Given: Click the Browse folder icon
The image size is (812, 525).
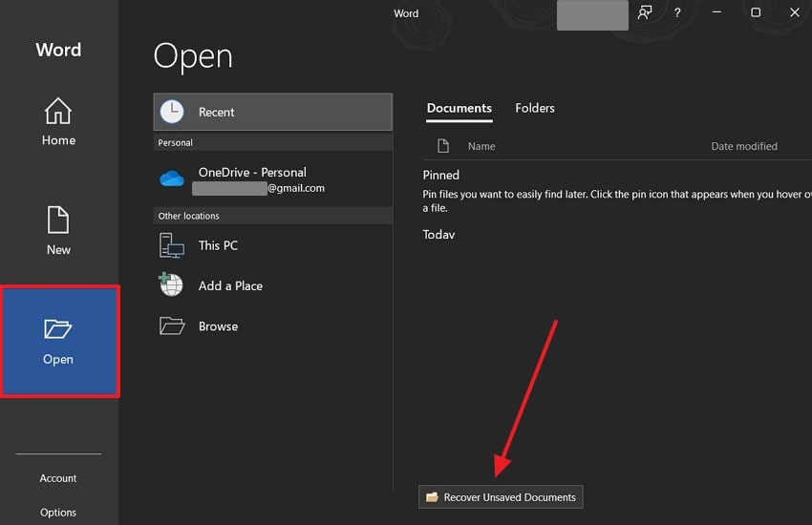Looking at the screenshot, I should (x=172, y=326).
